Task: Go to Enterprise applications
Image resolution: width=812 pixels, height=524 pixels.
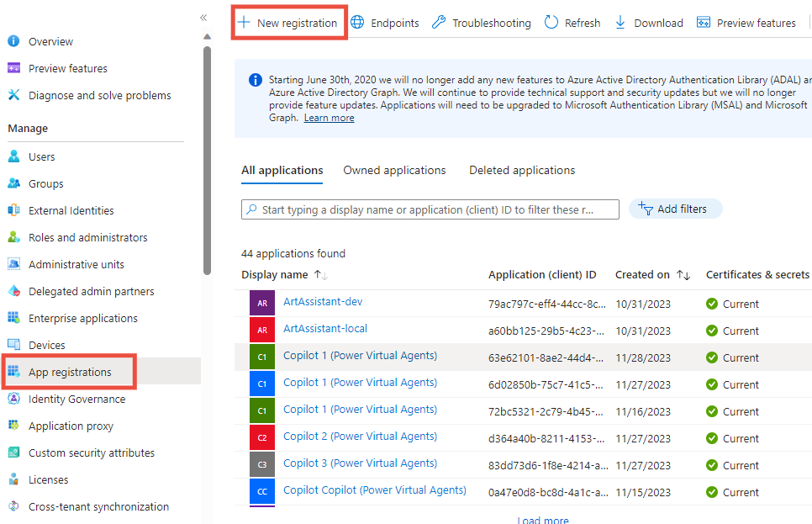Action: (x=83, y=318)
